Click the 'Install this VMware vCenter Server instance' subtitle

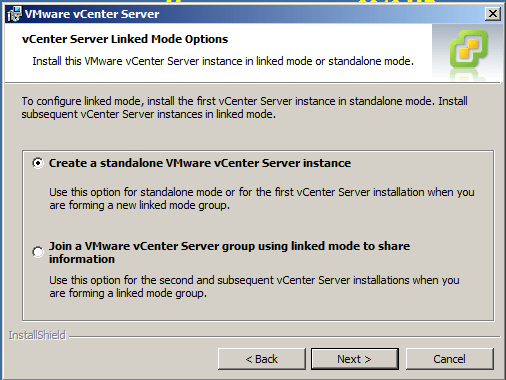click(x=223, y=61)
